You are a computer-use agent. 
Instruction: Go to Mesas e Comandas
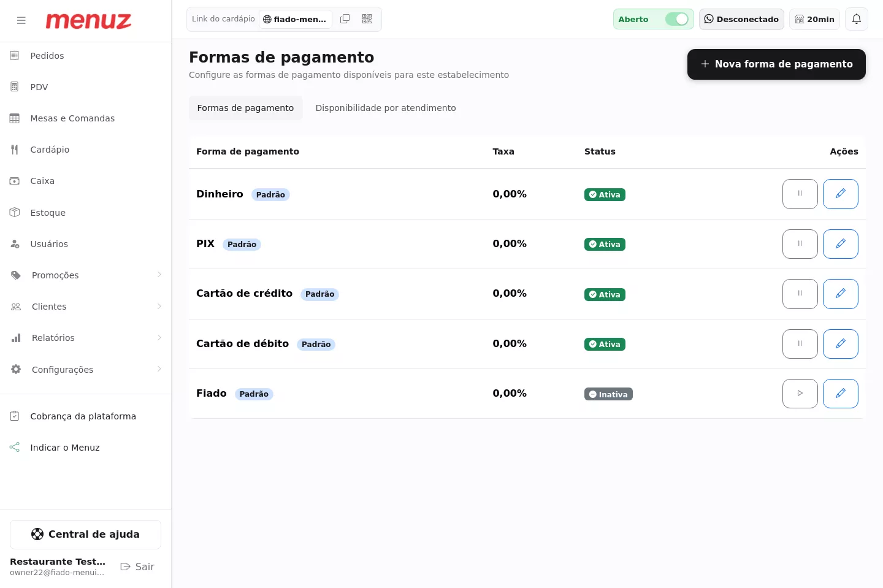(x=85, y=118)
